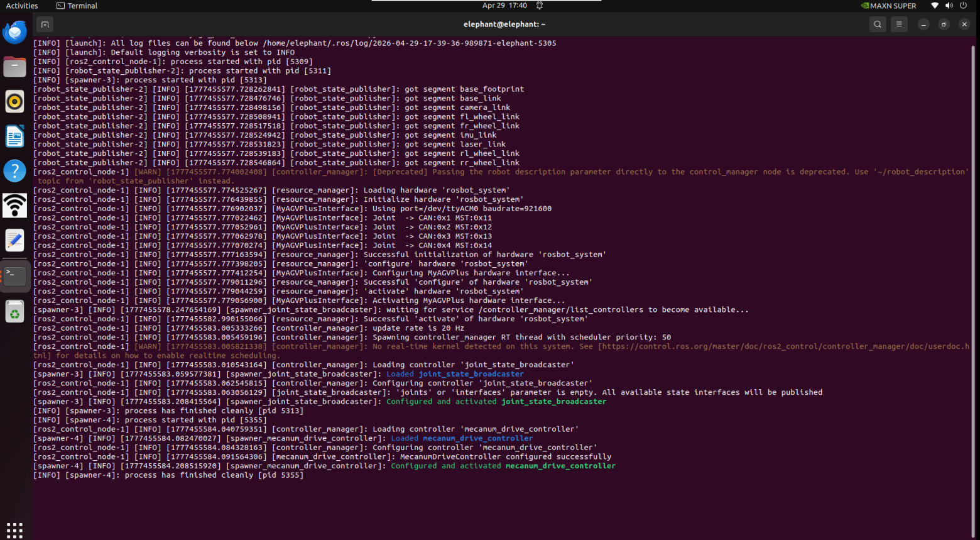Open the Terminal app menu in top bar
The height and width of the screenshot is (540, 980).
tap(77, 6)
